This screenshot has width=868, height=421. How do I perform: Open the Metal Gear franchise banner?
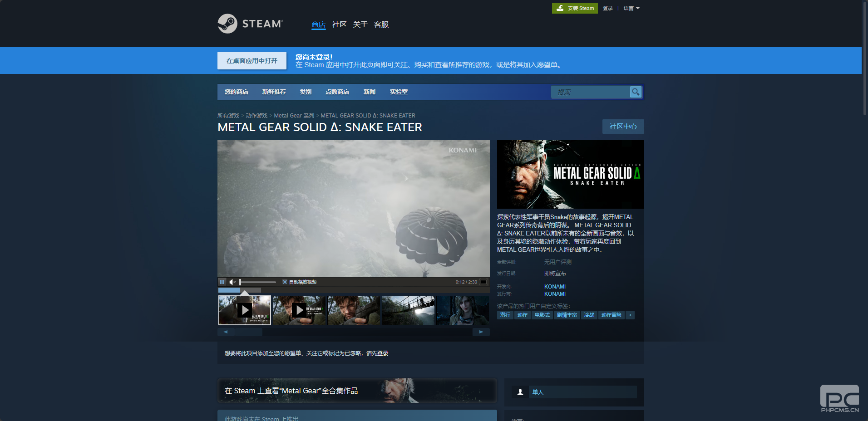tap(357, 391)
